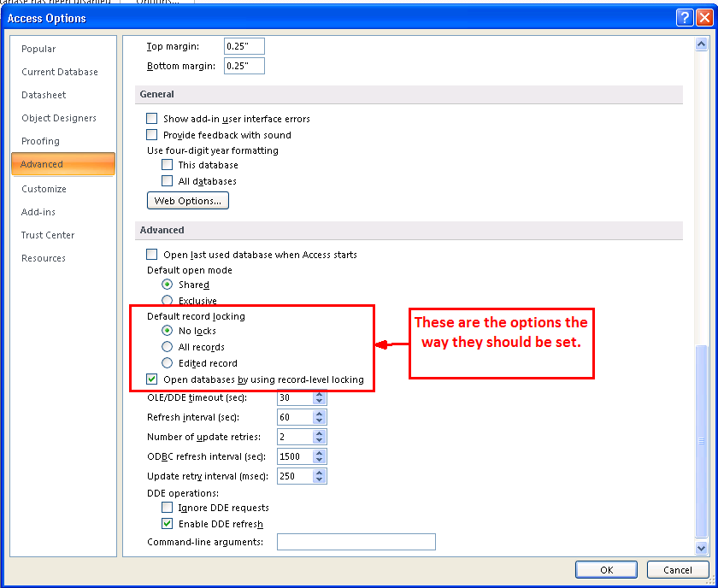The image size is (718, 588).
Task: Decrease Update retry interval
Action: point(319,480)
